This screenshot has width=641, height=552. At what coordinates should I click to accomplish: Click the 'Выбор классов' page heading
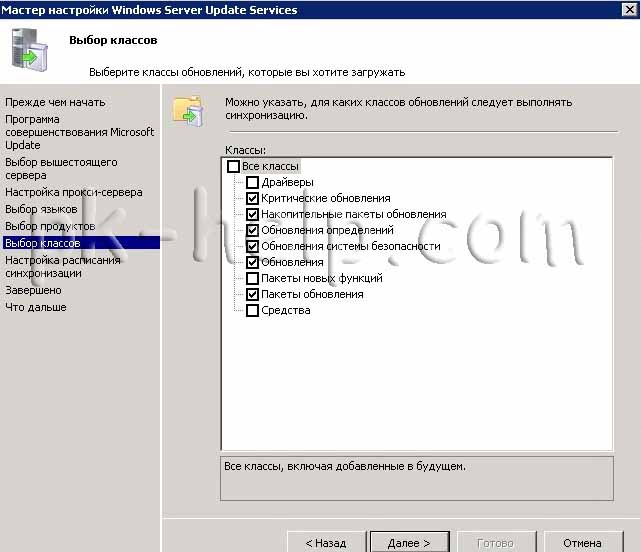click(x=113, y=40)
